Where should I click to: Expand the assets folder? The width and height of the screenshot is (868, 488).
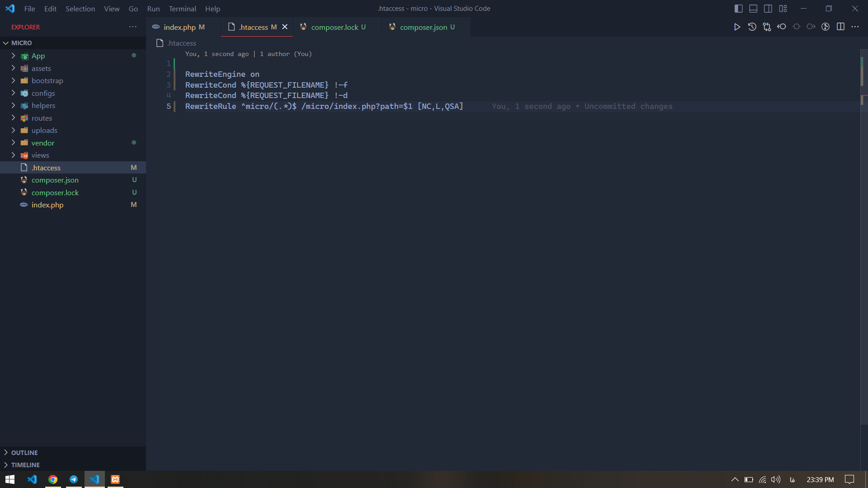[x=73, y=68]
